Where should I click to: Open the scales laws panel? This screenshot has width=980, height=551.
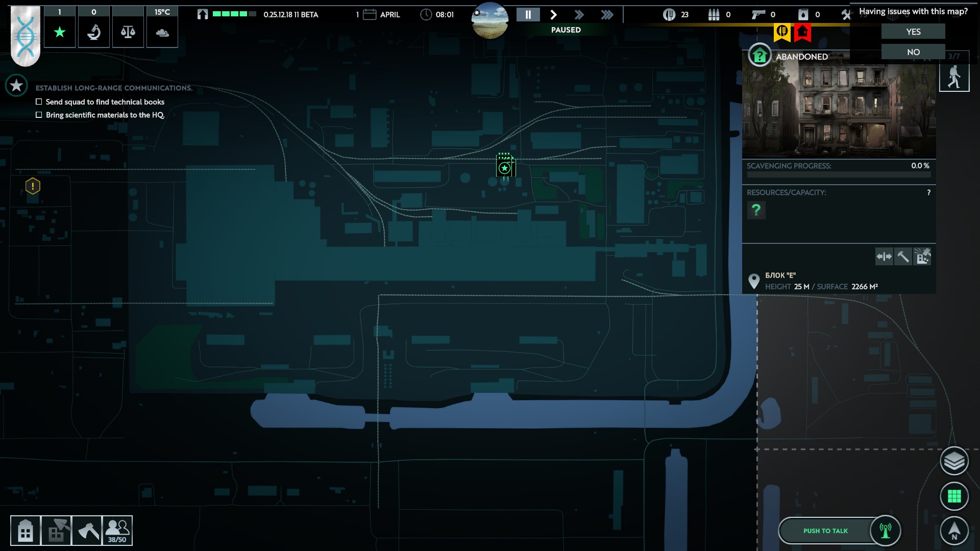click(x=128, y=32)
